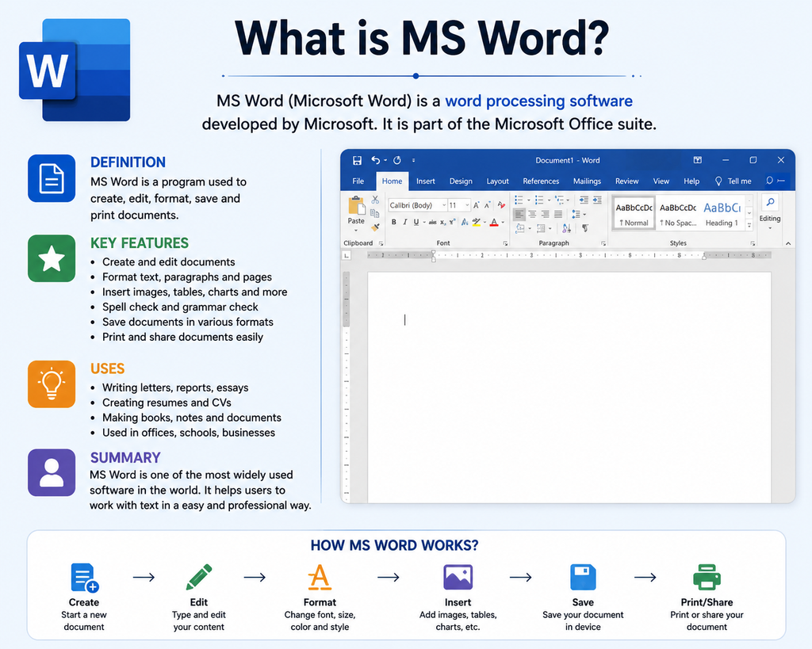812x649 pixels.
Task: Click the Find magnifier above Editing
Action: (770, 202)
